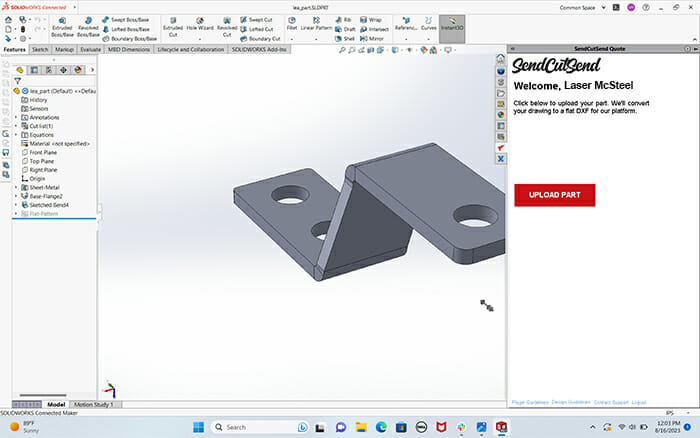
Task: Switch to the Sketch tab
Action: point(40,48)
